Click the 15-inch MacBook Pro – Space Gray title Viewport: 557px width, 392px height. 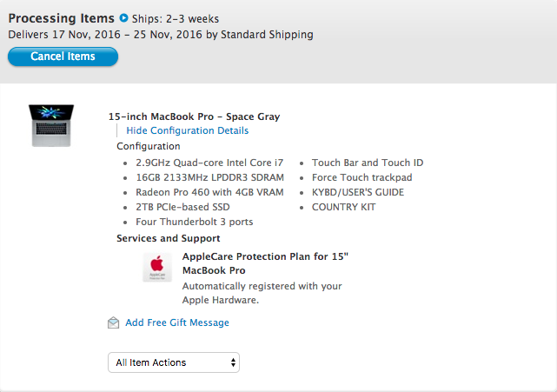coord(194,116)
